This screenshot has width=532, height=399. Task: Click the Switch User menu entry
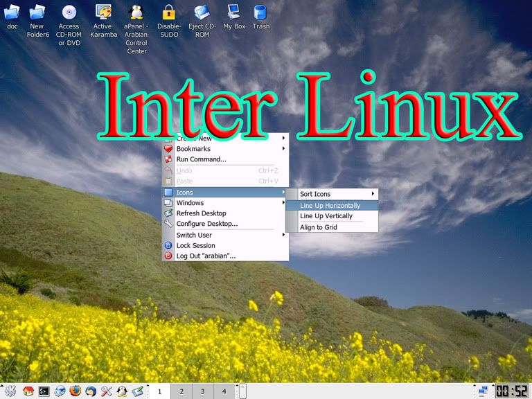(x=225, y=235)
